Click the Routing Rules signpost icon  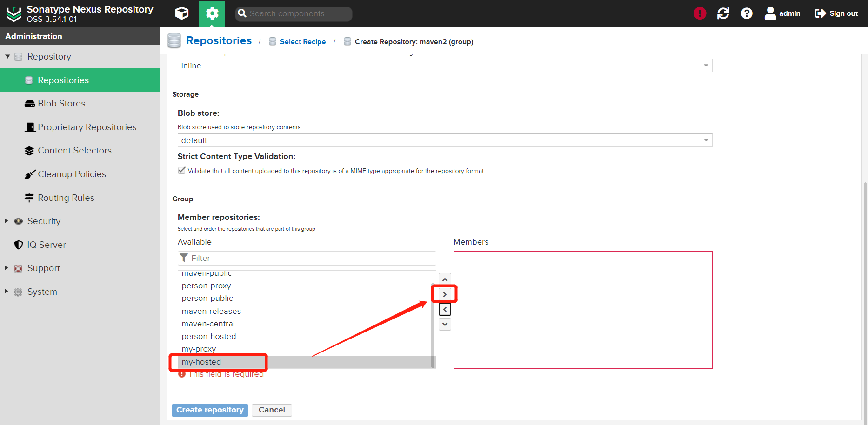coord(29,198)
